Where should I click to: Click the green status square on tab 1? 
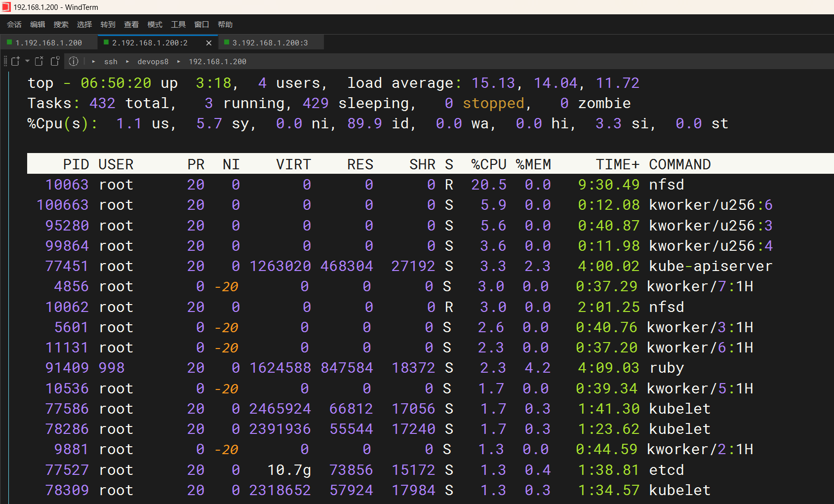coord(9,42)
